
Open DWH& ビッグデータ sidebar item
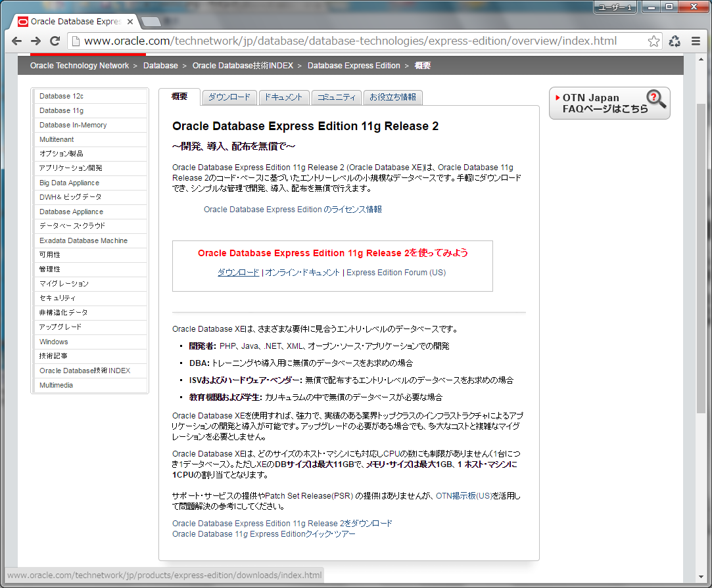pyautogui.click(x=91, y=197)
